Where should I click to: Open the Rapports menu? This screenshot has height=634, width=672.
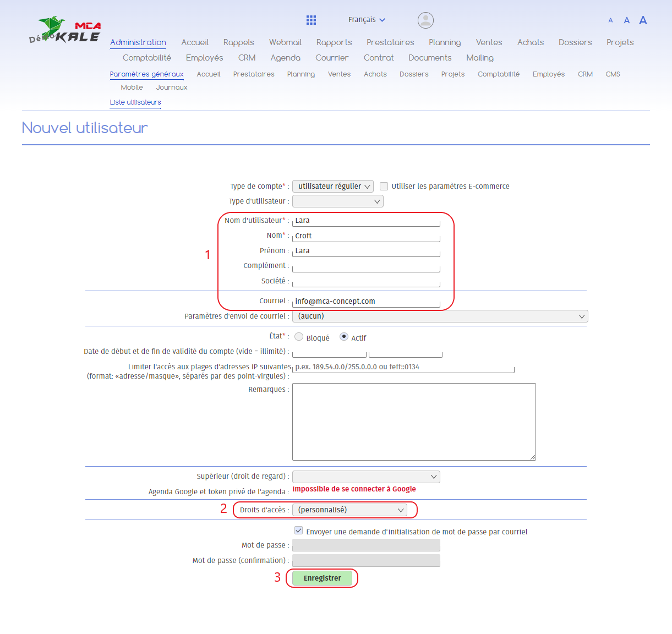(334, 42)
